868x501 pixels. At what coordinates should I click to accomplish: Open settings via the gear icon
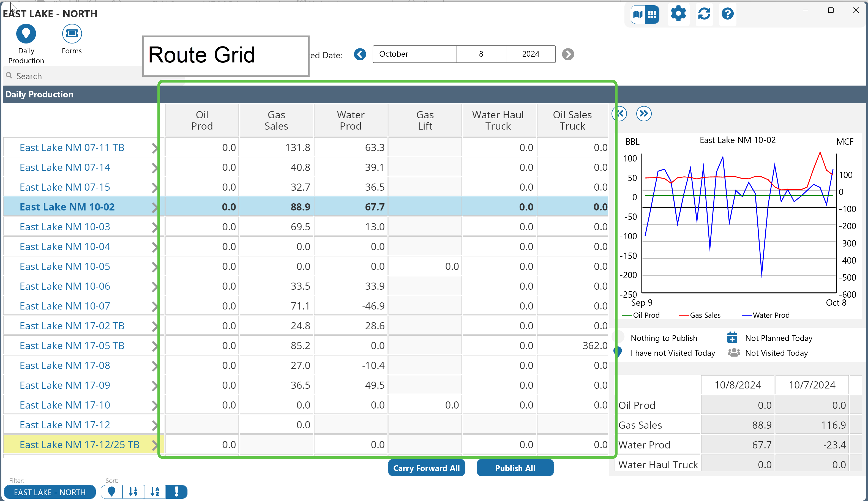click(678, 14)
